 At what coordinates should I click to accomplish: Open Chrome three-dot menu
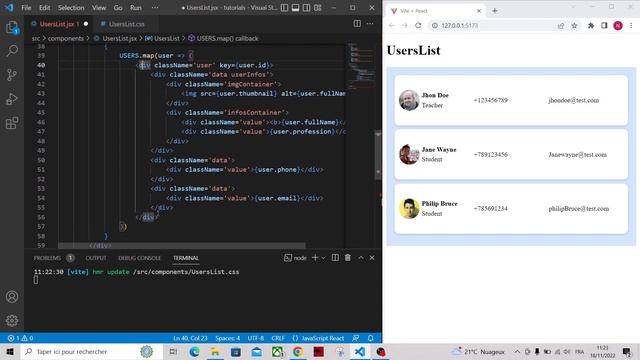tap(631, 25)
